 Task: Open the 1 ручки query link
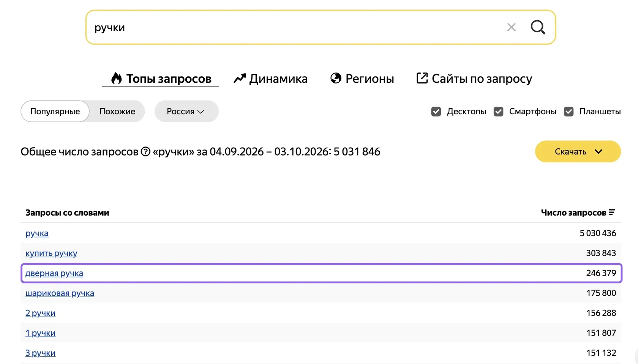tap(40, 333)
